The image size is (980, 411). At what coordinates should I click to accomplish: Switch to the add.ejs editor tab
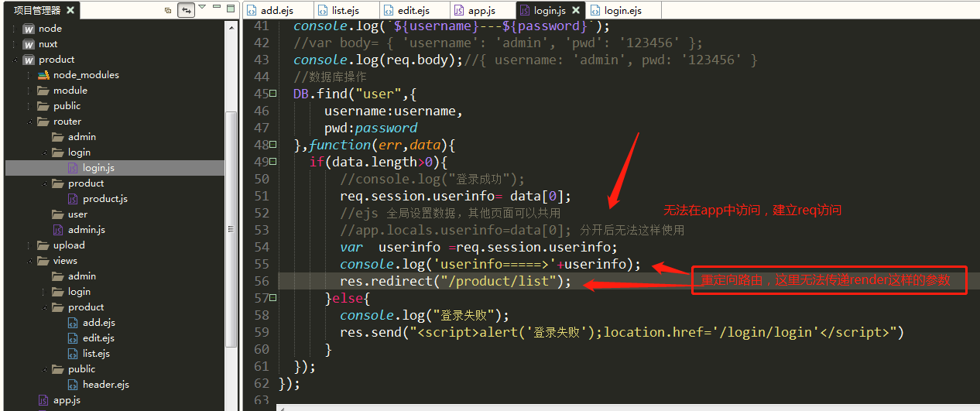tap(278, 11)
